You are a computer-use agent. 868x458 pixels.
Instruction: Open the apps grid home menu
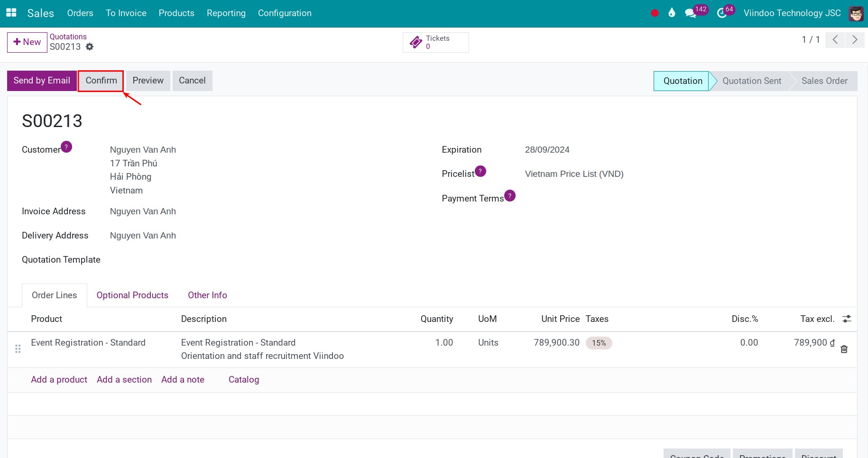11,13
